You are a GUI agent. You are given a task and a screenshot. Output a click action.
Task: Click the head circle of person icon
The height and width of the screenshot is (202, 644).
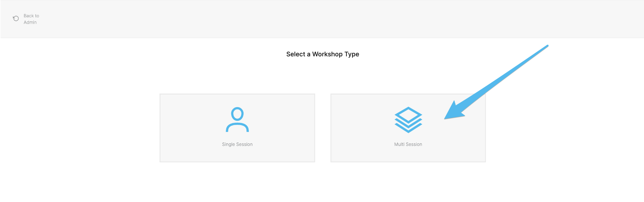(237, 114)
